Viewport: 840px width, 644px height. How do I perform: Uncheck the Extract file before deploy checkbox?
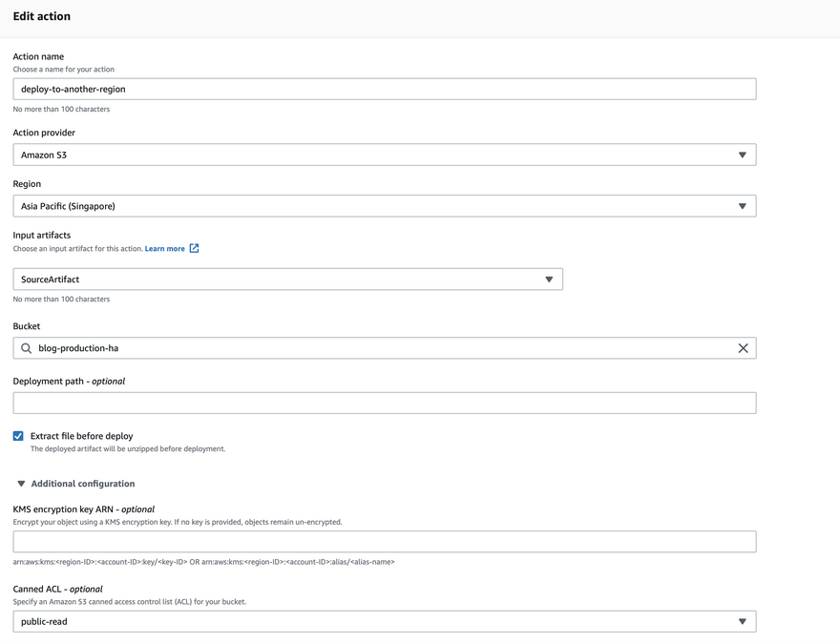pyautogui.click(x=18, y=436)
